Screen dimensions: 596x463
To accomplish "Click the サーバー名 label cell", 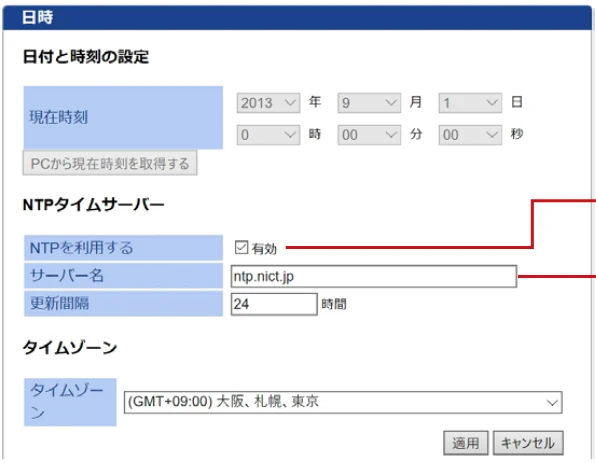I will pos(123,276).
